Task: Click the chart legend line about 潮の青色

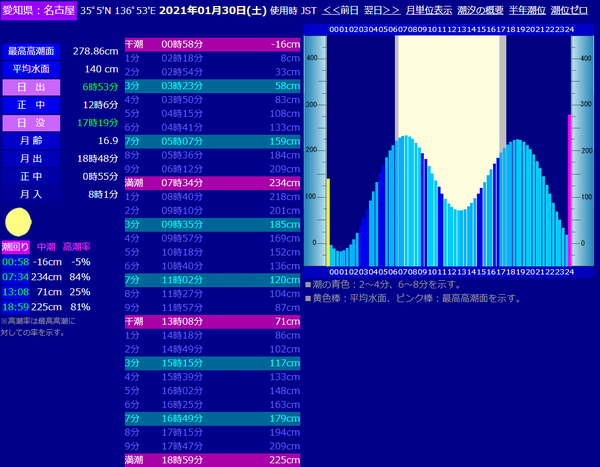Action: tap(383, 285)
